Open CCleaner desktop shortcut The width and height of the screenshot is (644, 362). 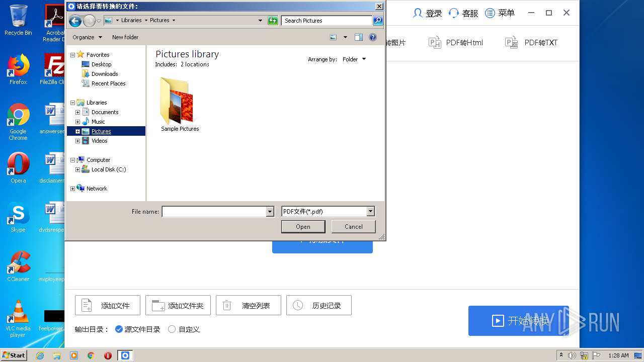(18, 266)
